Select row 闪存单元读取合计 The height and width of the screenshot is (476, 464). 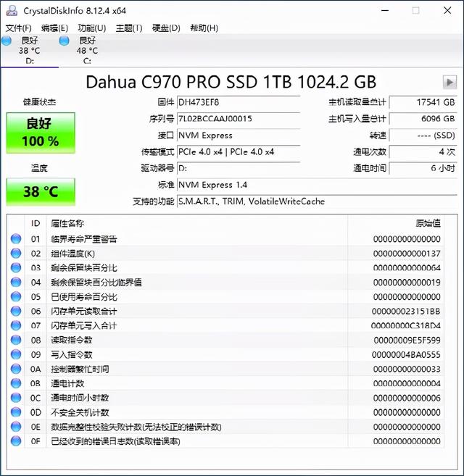tap(225, 311)
